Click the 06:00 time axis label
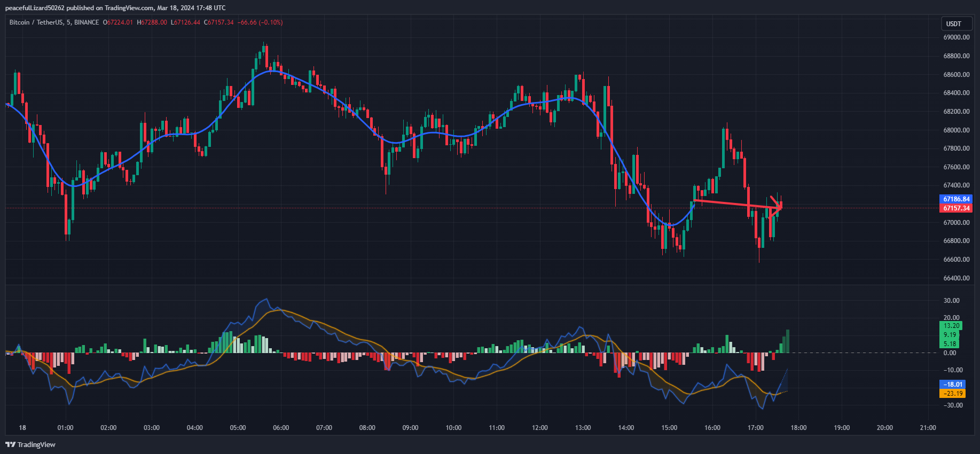Screen dimensions: 980x454 point(281,428)
